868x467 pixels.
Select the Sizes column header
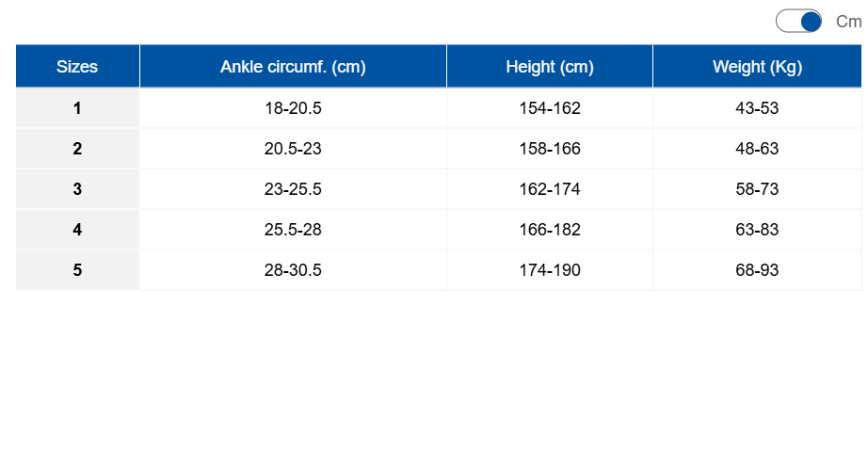click(77, 67)
